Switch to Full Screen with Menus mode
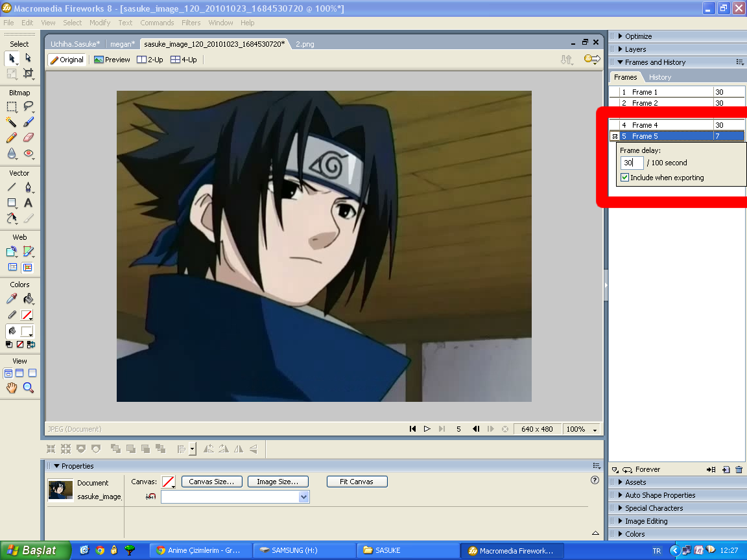The width and height of the screenshot is (747, 560). [19, 373]
